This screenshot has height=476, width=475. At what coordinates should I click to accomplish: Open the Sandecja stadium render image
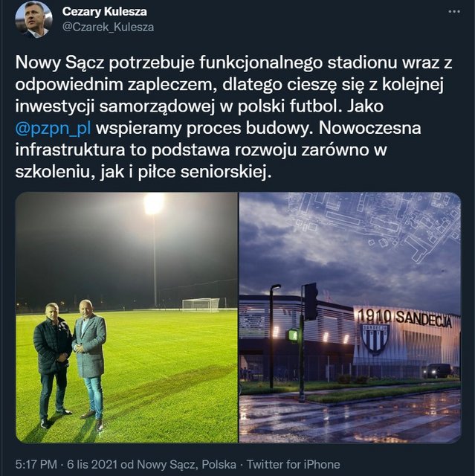pyautogui.click(x=350, y=318)
